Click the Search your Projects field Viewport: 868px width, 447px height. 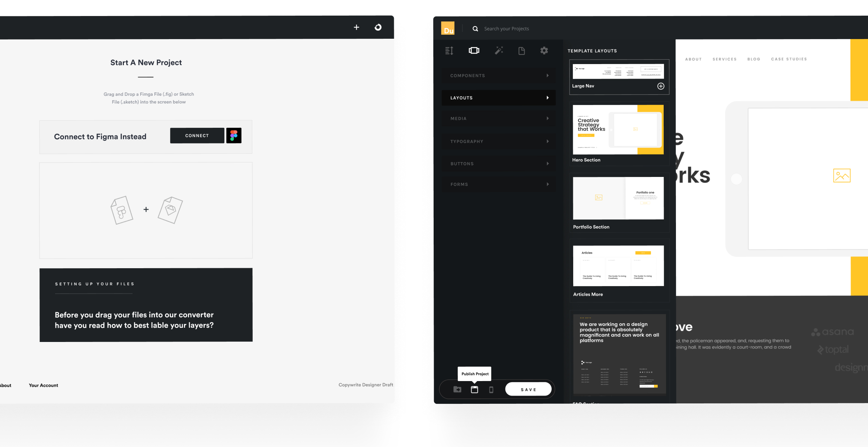coord(506,29)
